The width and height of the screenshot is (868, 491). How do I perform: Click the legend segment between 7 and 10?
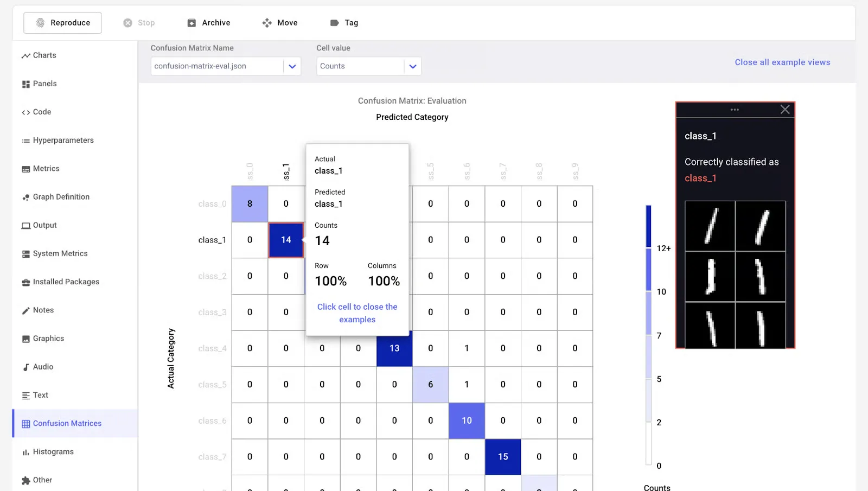[648, 313]
